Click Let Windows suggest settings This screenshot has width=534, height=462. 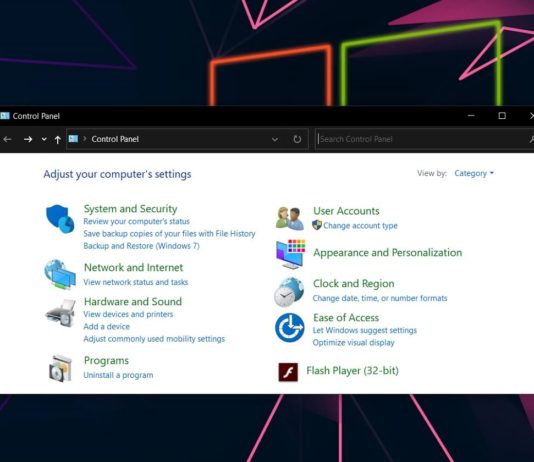point(364,330)
